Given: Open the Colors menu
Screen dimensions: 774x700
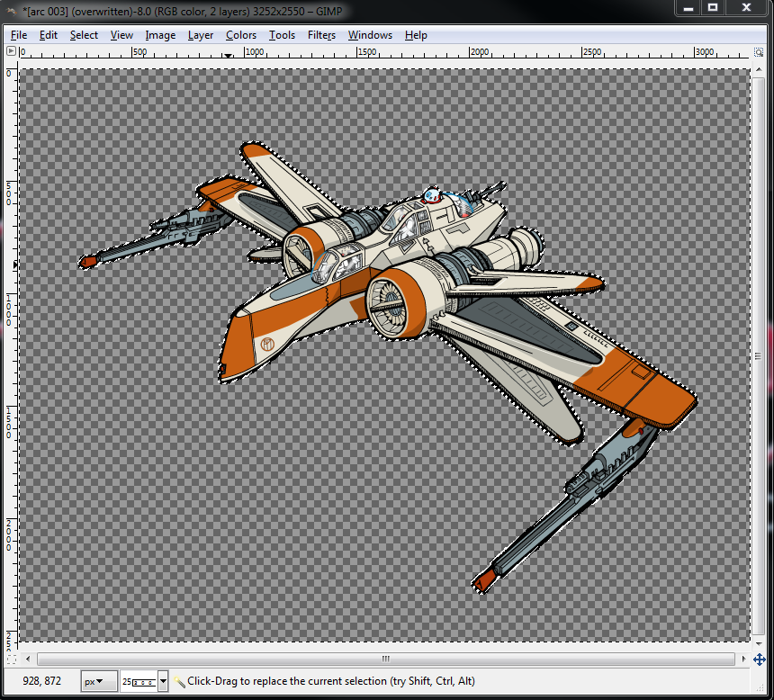Looking at the screenshot, I should tap(241, 35).
